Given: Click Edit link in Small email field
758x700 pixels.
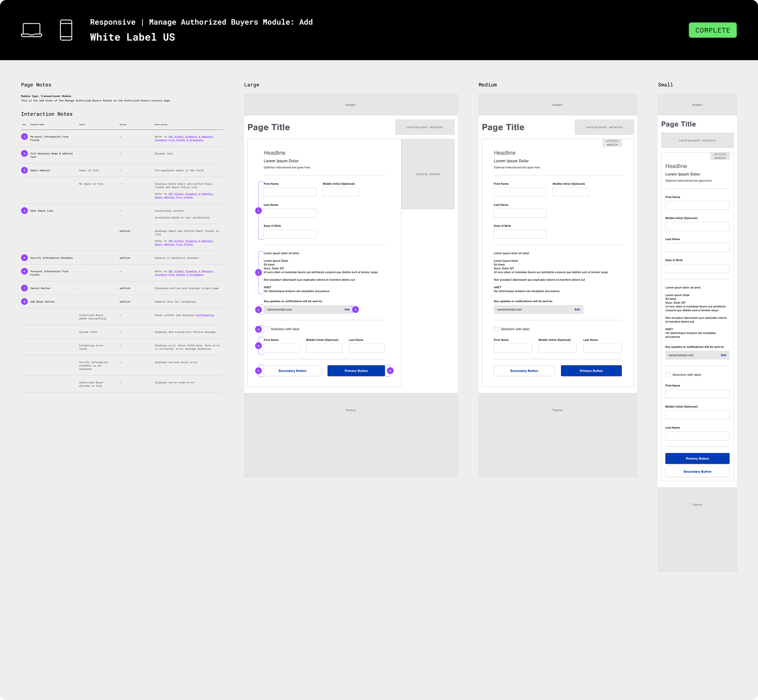Looking at the screenshot, I should pyautogui.click(x=723, y=355).
